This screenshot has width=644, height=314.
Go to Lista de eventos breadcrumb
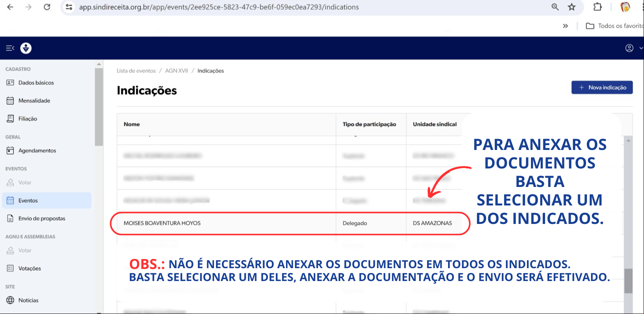click(136, 71)
